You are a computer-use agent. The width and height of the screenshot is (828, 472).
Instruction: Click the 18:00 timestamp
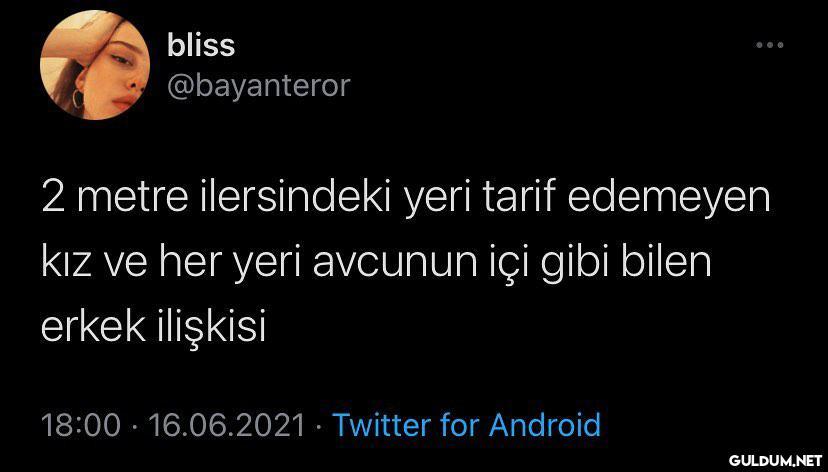coord(81,425)
